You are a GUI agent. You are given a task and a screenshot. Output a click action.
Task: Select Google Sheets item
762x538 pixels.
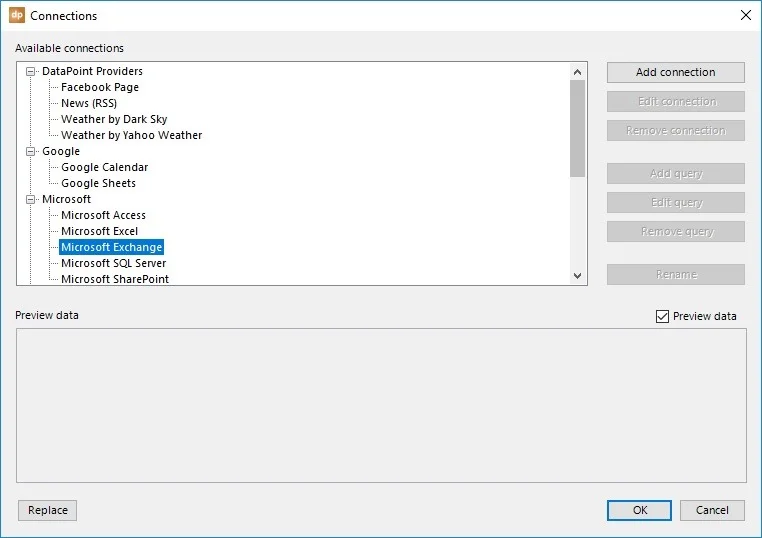[98, 184]
